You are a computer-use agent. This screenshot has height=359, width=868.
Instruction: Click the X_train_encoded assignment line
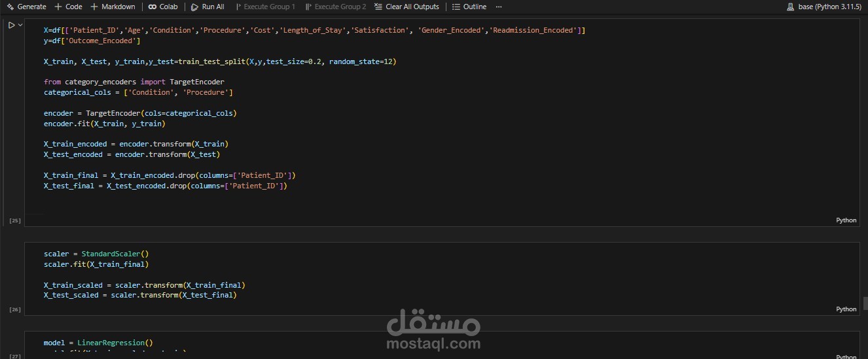[136, 144]
